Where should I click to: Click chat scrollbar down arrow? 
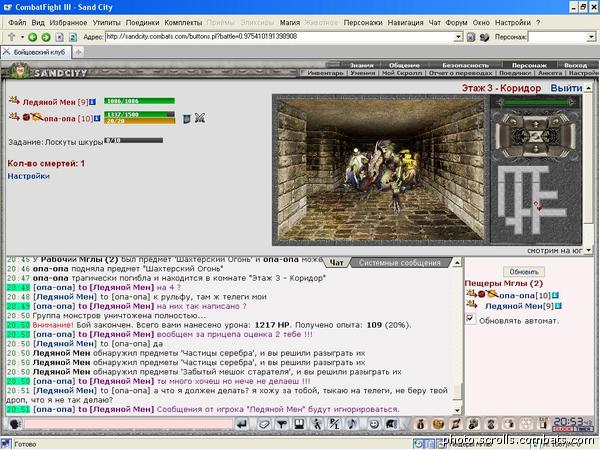[457, 411]
